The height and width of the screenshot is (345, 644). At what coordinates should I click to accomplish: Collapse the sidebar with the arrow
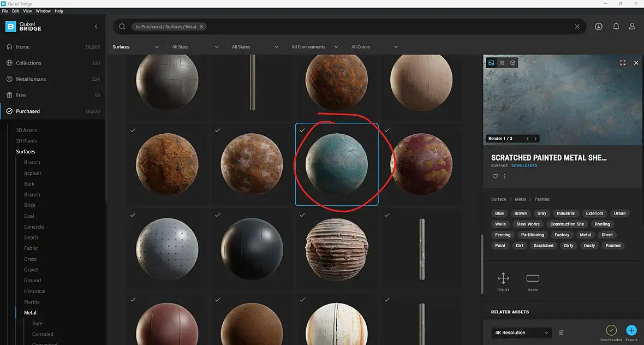[x=96, y=27]
